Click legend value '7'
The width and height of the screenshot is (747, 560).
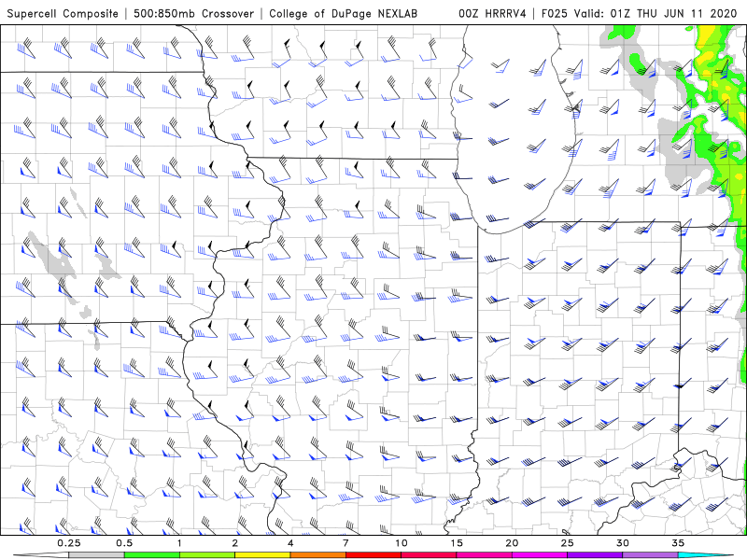point(345,543)
